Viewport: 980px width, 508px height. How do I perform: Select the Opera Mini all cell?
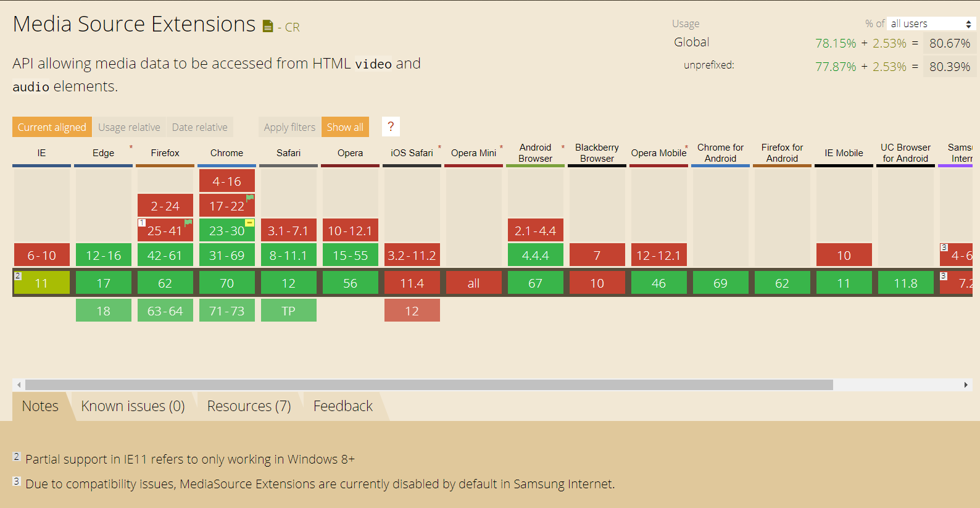pos(474,283)
